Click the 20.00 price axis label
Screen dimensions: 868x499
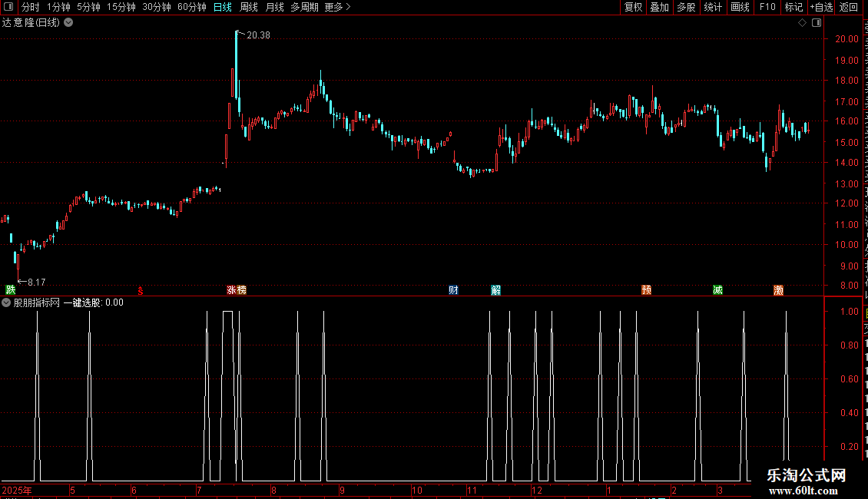847,38
